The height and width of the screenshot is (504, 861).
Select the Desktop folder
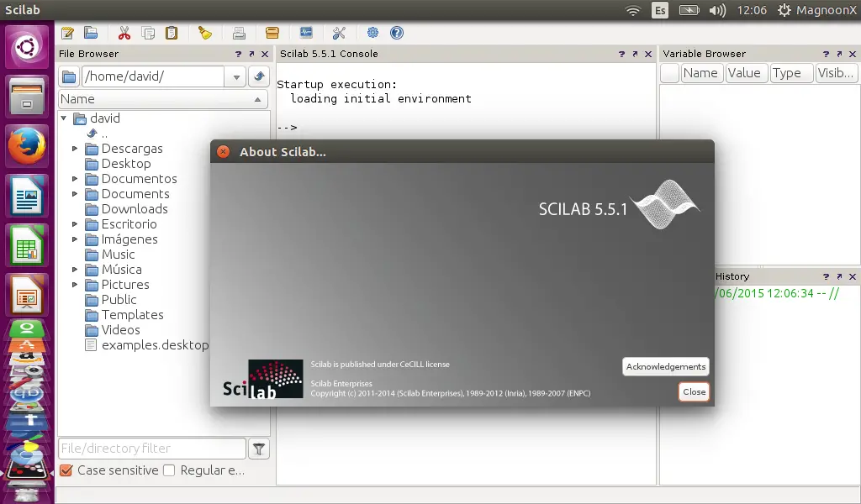118,164
